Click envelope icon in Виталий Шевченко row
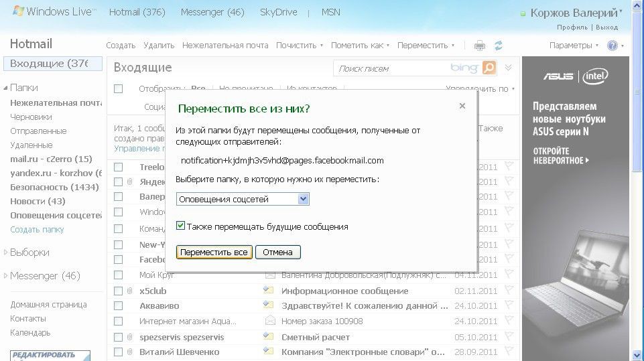The height and width of the screenshot is (361, 644). (268, 351)
